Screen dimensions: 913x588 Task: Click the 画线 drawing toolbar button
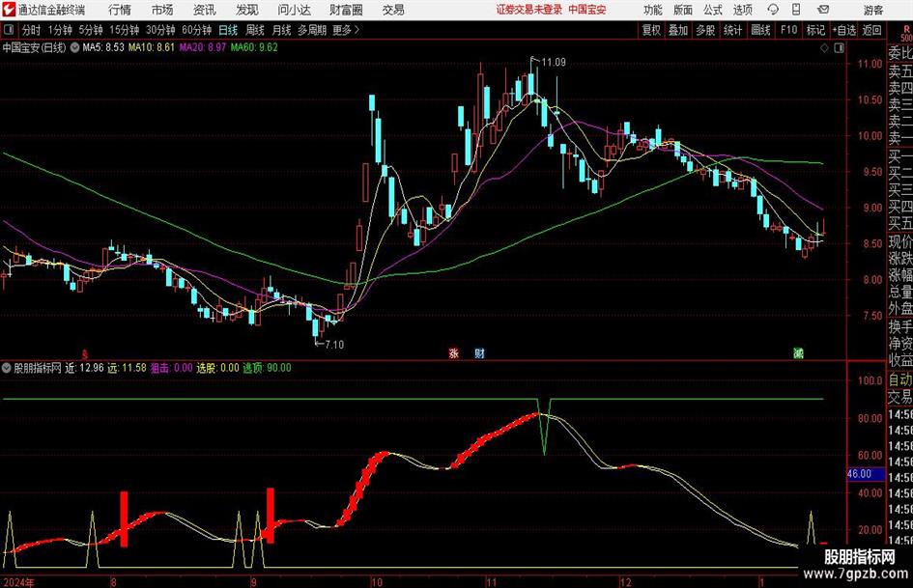(x=760, y=30)
